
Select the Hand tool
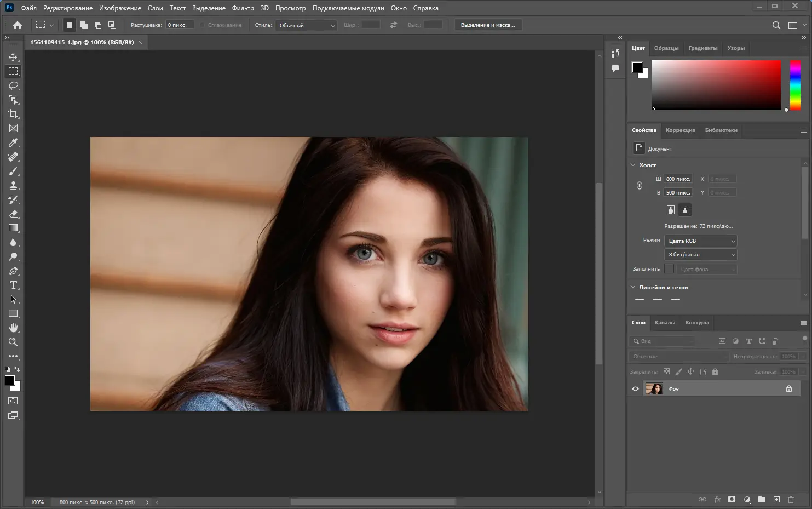pyautogui.click(x=13, y=328)
